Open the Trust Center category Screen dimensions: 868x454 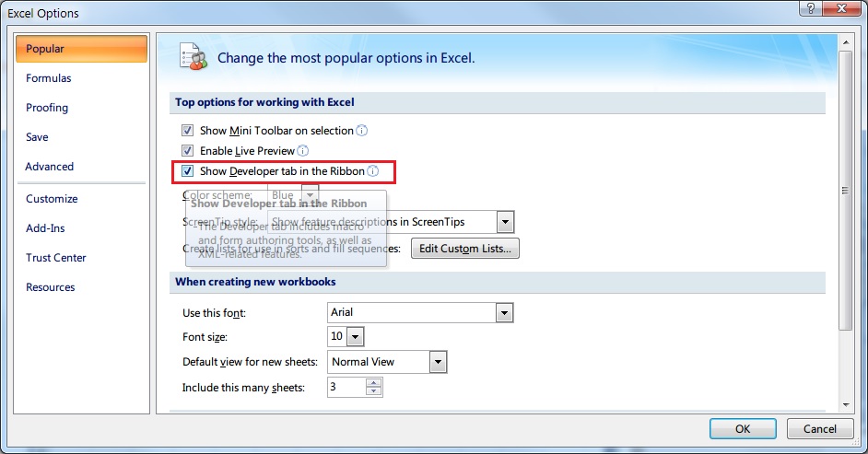56,258
